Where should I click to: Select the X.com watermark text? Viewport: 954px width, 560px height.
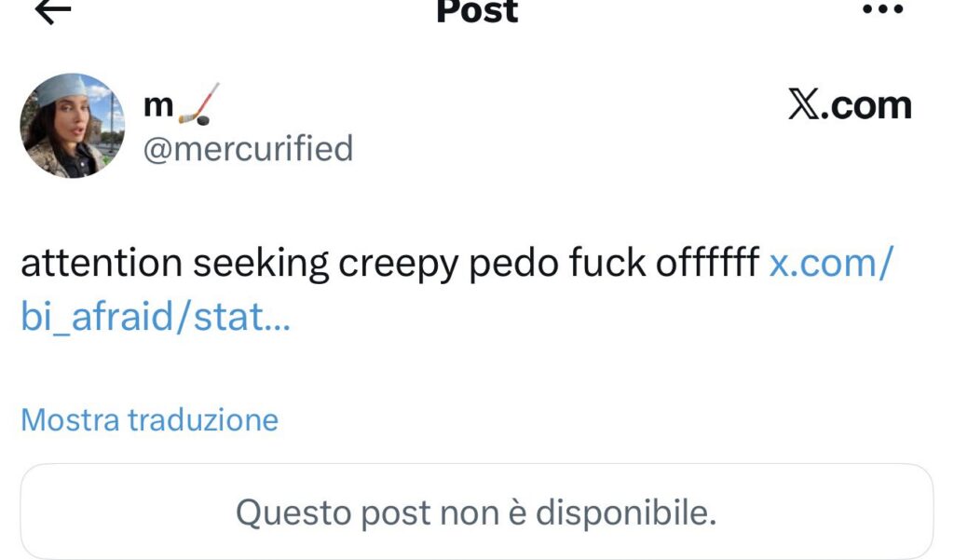pos(850,104)
